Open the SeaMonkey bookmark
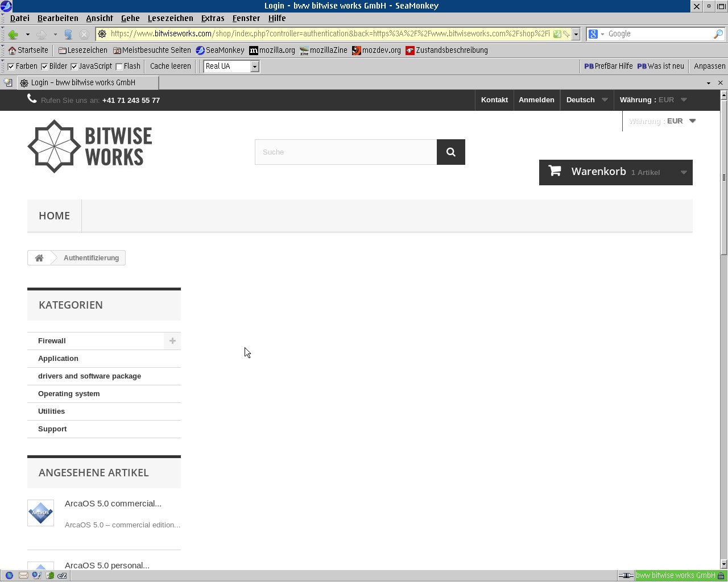Image resolution: width=728 pixels, height=582 pixels. (x=220, y=50)
